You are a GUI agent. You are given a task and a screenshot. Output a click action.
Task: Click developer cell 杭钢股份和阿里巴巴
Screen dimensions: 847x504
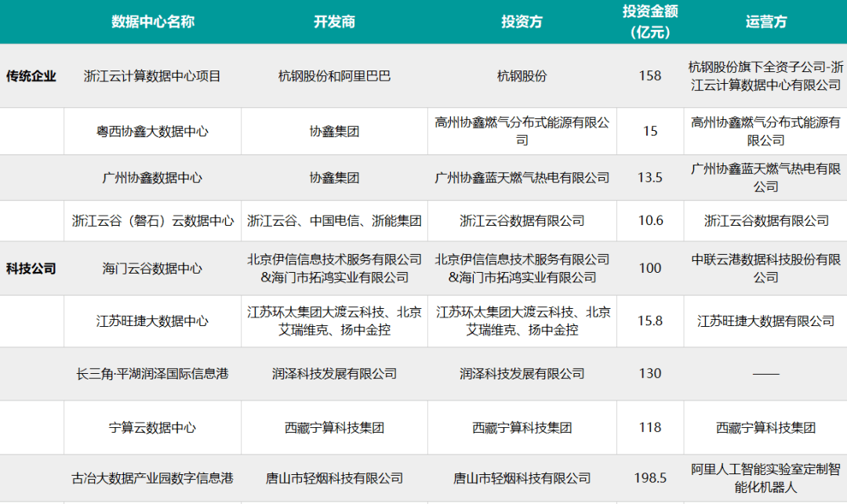click(x=334, y=76)
